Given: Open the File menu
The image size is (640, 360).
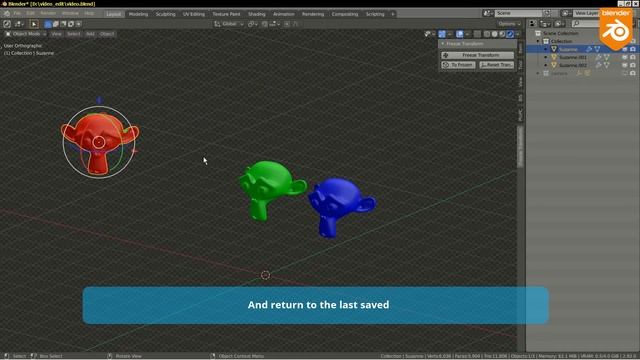Looking at the screenshot, I should [17, 13].
